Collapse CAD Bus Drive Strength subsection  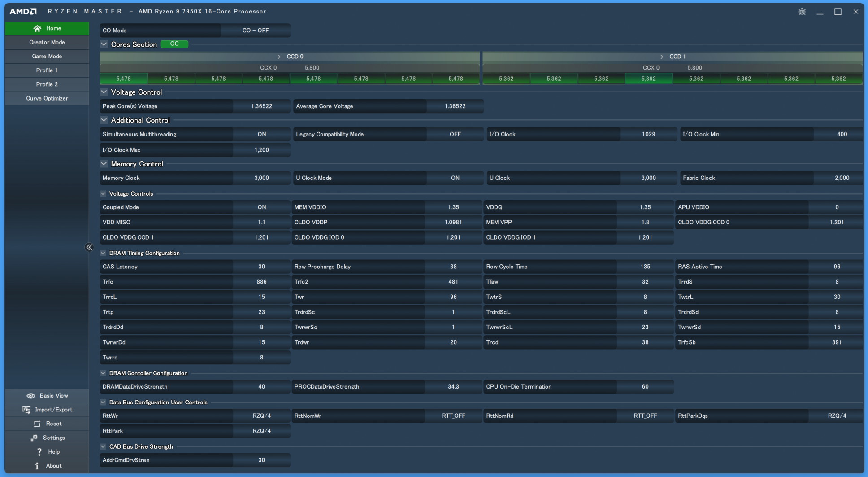[103, 446]
